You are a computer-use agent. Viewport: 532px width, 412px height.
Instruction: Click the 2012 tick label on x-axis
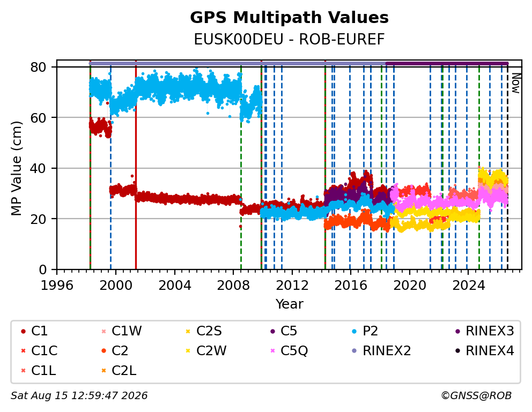(292, 286)
